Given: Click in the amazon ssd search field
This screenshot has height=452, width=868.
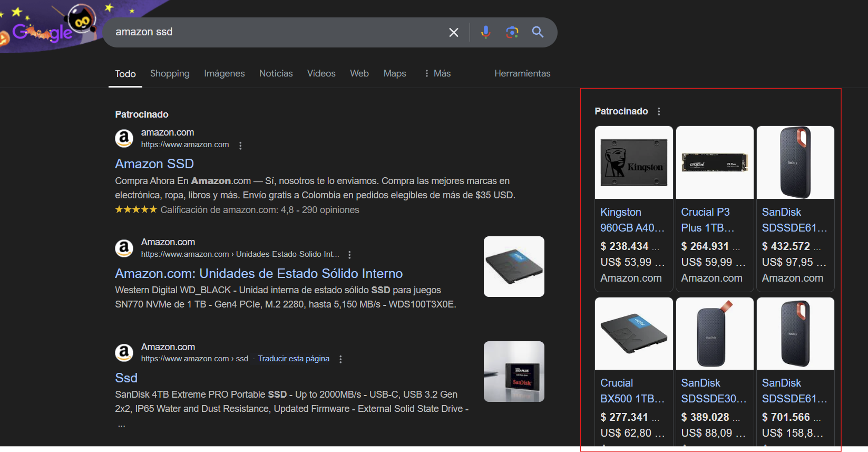Looking at the screenshot, I should [x=274, y=32].
